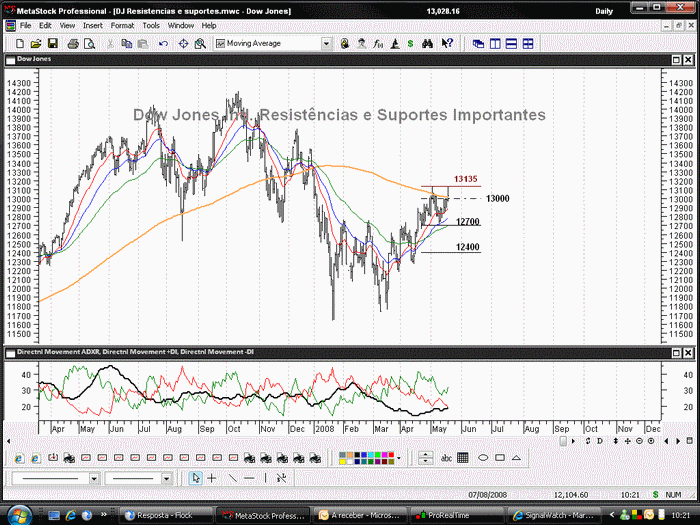Open a file with the folder icon
This screenshot has height=525, width=700.
[x=36, y=44]
